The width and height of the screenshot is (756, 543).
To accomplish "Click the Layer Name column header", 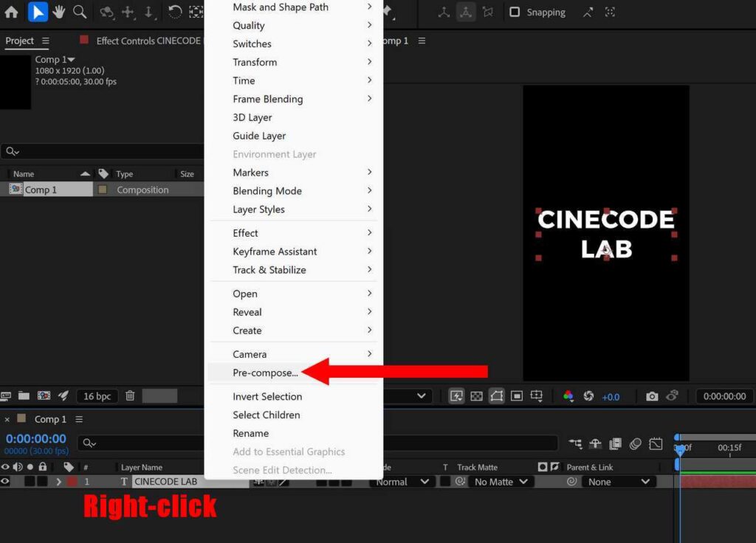I will coord(141,467).
